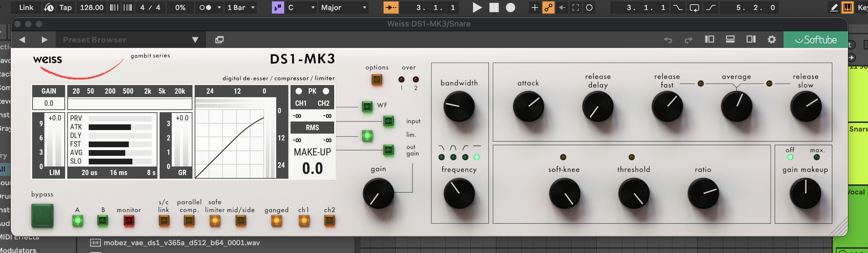This screenshot has width=868, height=253.
Task: Click the Record transport button
Action: [x=511, y=8]
